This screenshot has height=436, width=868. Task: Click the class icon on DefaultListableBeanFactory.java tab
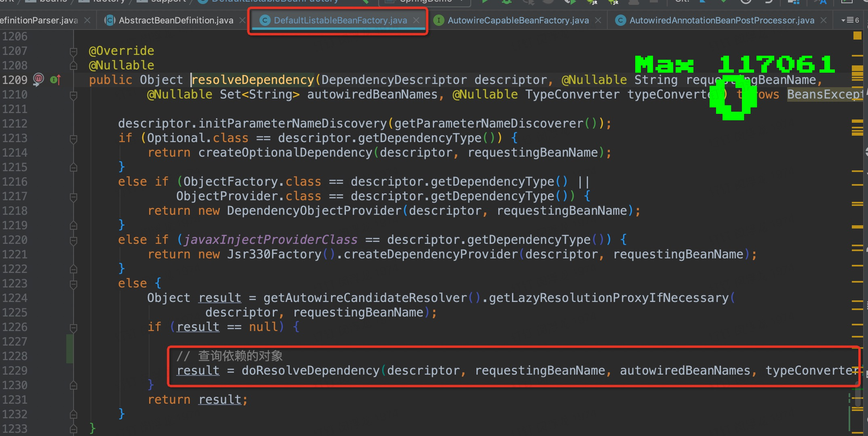pos(265,20)
